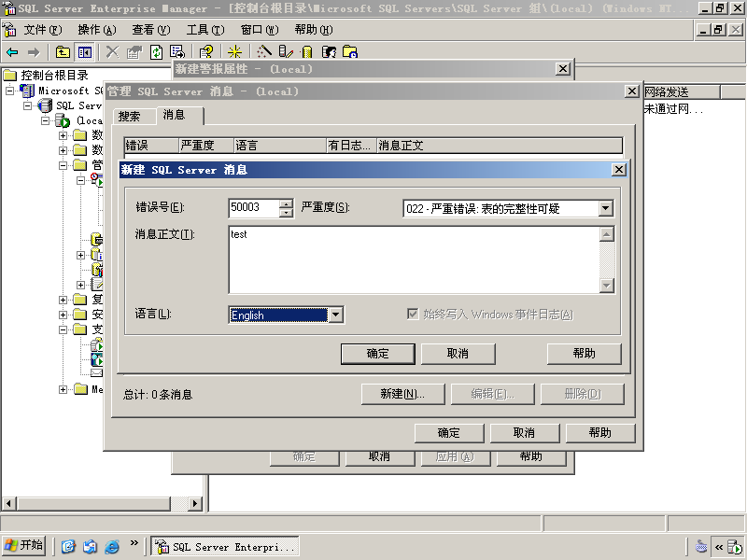Click right arrow of tree pane horizontal scrollbar
The height and width of the screenshot is (560, 747).
pyautogui.click(x=195, y=503)
